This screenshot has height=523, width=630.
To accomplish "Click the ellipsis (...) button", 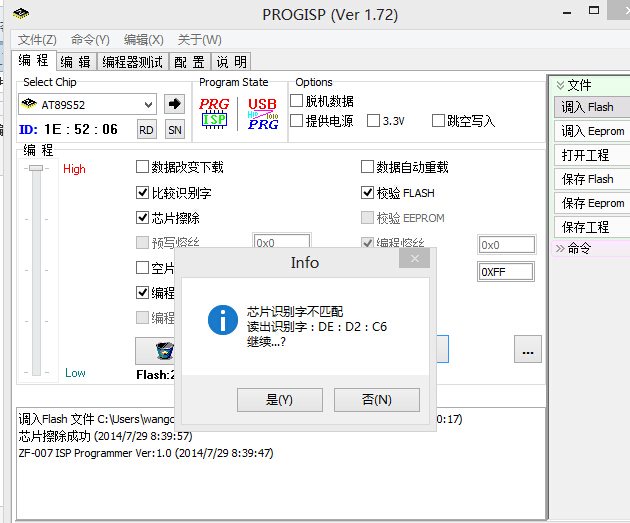I will click(x=528, y=349).
